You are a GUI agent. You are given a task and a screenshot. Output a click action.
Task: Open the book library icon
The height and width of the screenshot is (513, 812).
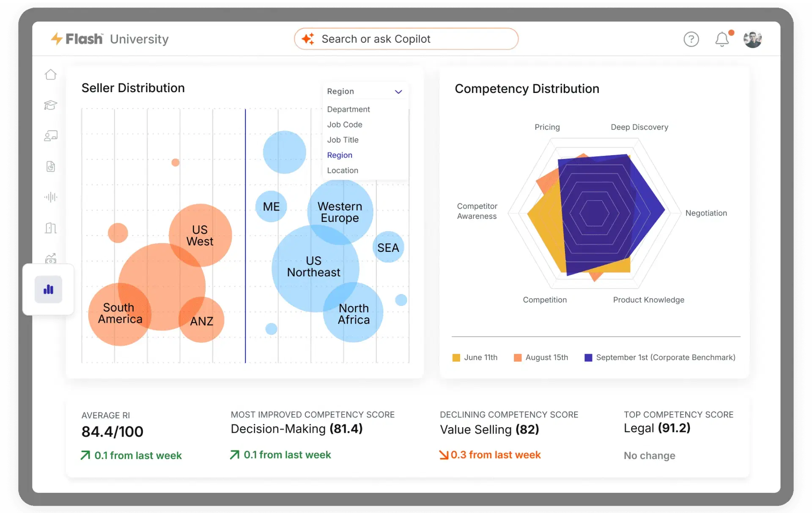51,228
